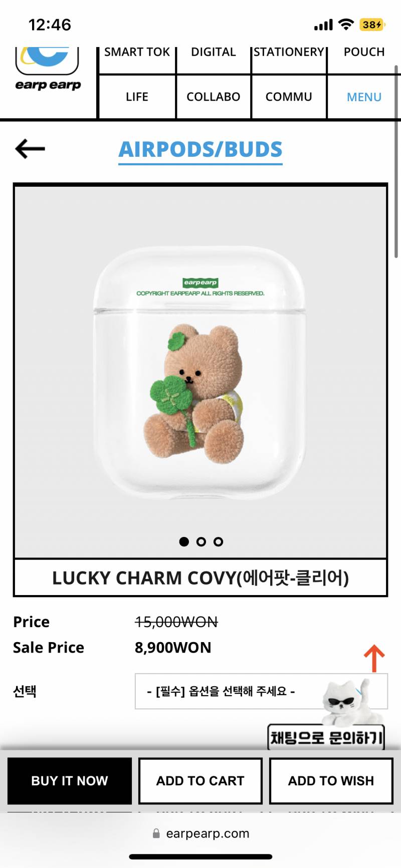The height and width of the screenshot is (868, 401).
Task: Tap the earp earp logo
Action: tap(48, 69)
